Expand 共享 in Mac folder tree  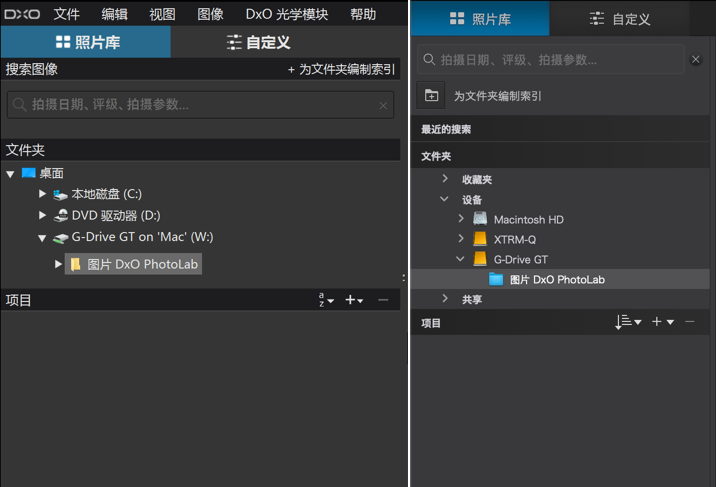[x=445, y=298]
